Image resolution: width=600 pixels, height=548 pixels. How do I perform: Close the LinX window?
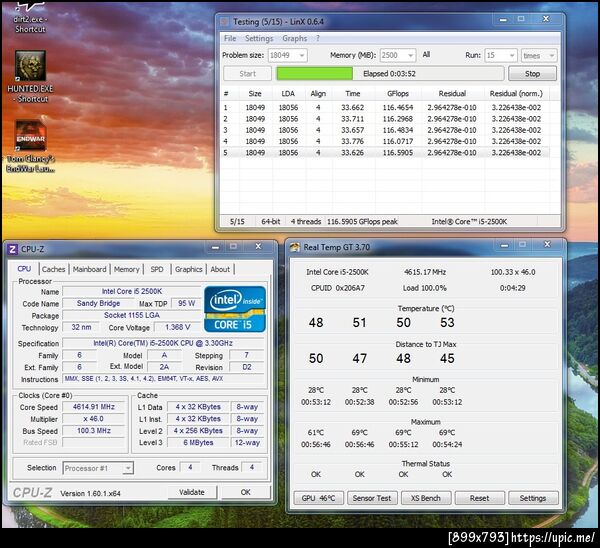pyautogui.click(x=546, y=19)
